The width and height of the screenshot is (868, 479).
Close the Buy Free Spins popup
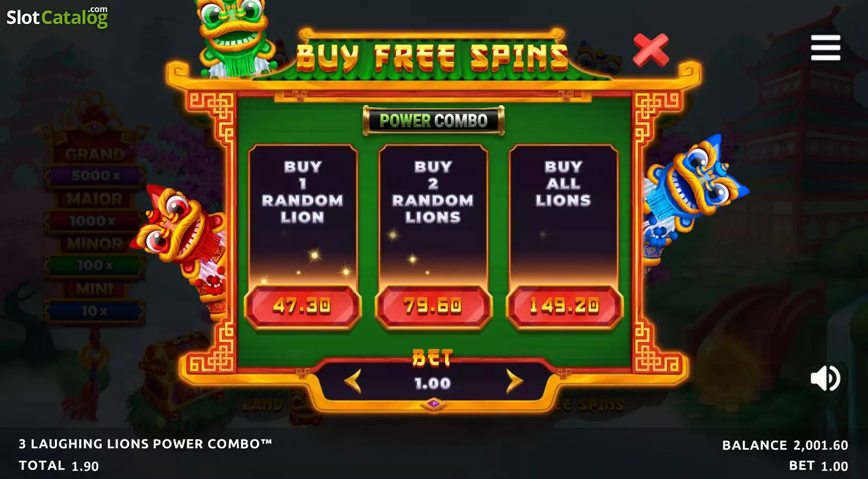pyautogui.click(x=651, y=51)
